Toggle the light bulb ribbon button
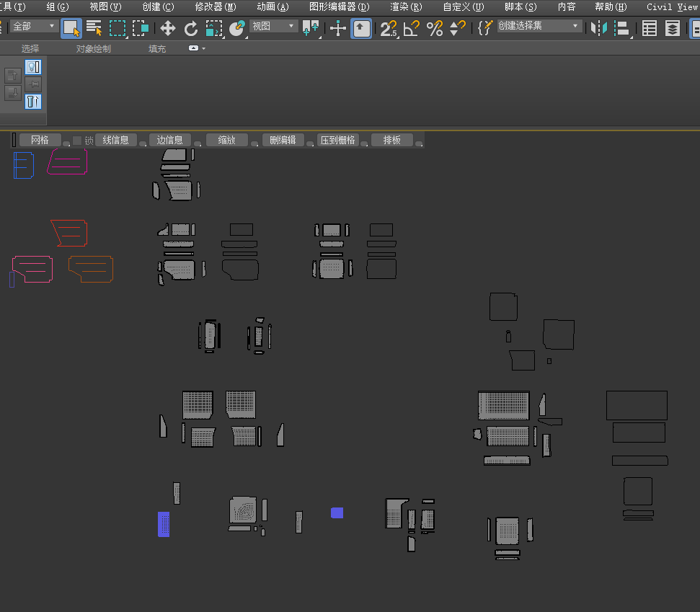This screenshot has width=700, height=612. click(x=33, y=68)
